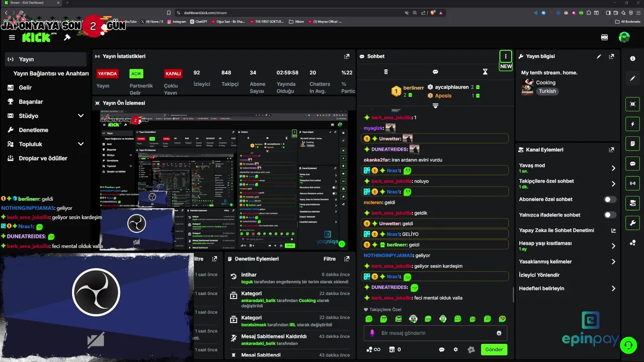Click the note page icon in right sidebar

coord(633,144)
